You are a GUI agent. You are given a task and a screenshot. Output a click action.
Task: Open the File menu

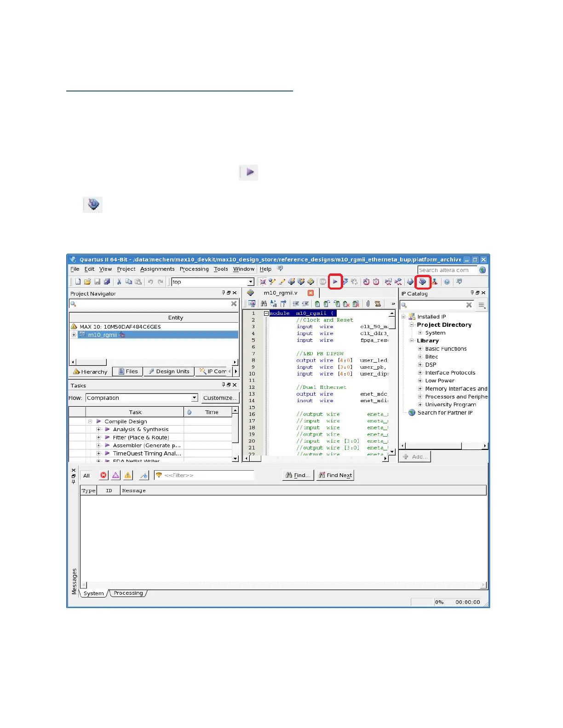(75, 269)
